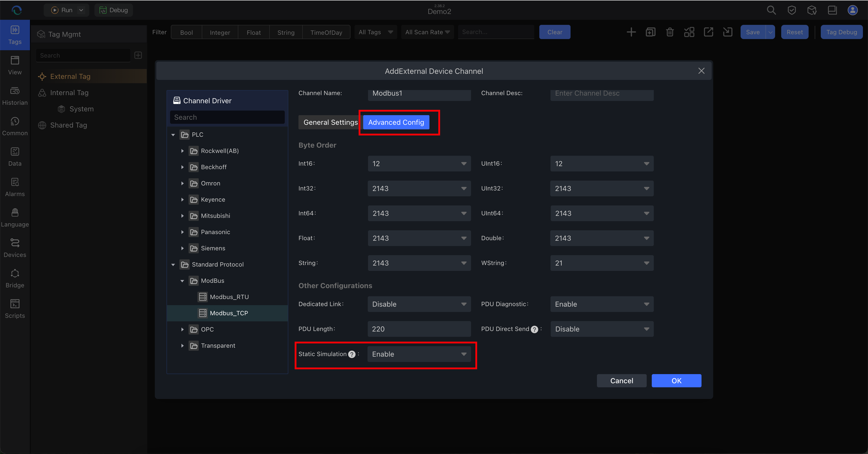This screenshot has height=454, width=868.
Task: Switch to the General Settings tab
Action: pyautogui.click(x=330, y=122)
